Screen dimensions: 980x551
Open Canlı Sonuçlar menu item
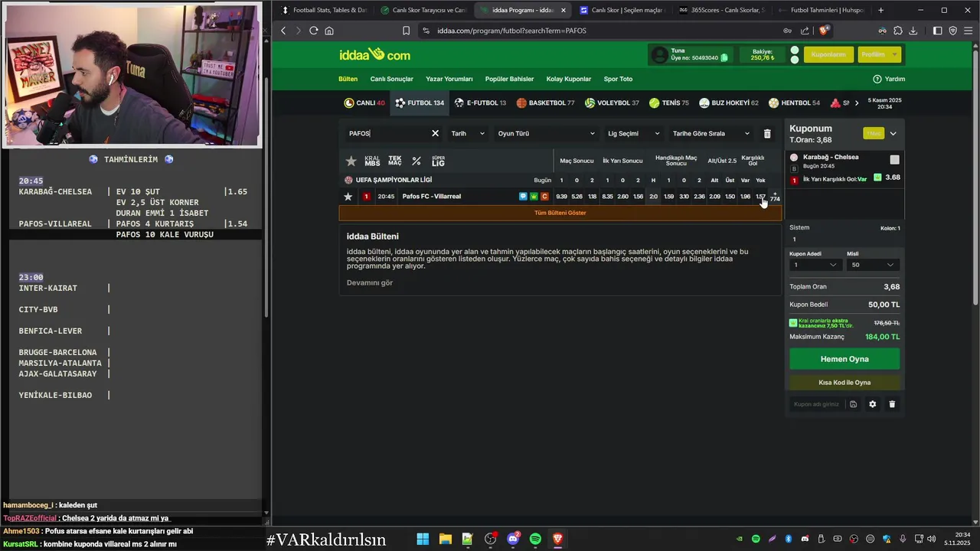point(392,79)
